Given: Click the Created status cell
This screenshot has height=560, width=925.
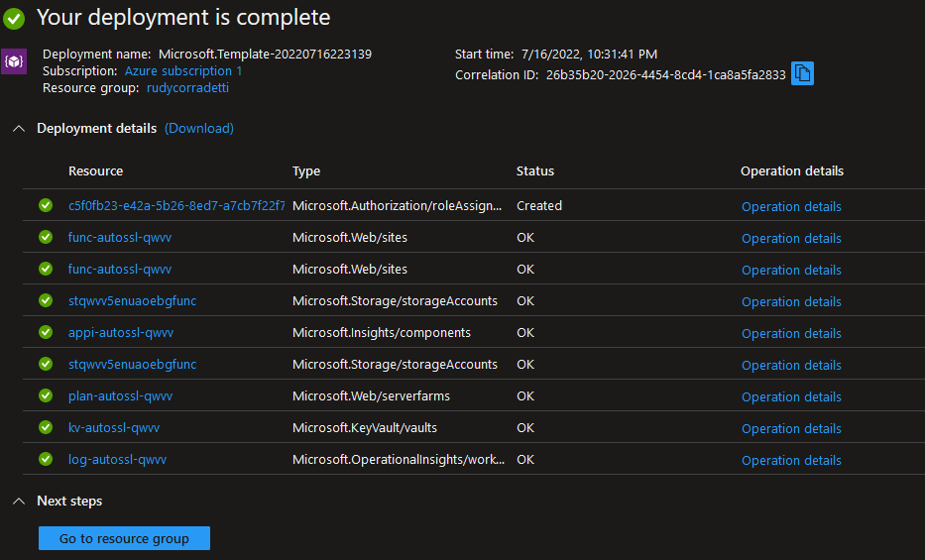Looking at the screenshot, I should 539,206.
